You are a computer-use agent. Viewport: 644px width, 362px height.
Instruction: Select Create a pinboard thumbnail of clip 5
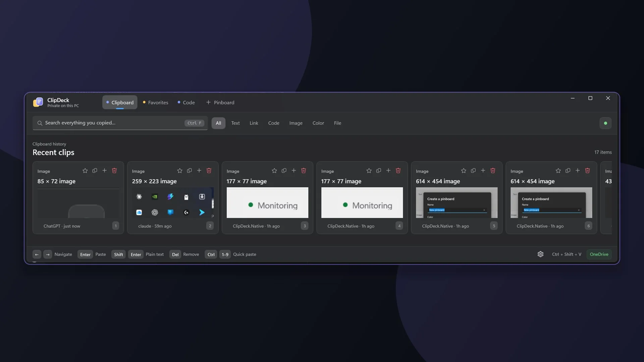457,203
